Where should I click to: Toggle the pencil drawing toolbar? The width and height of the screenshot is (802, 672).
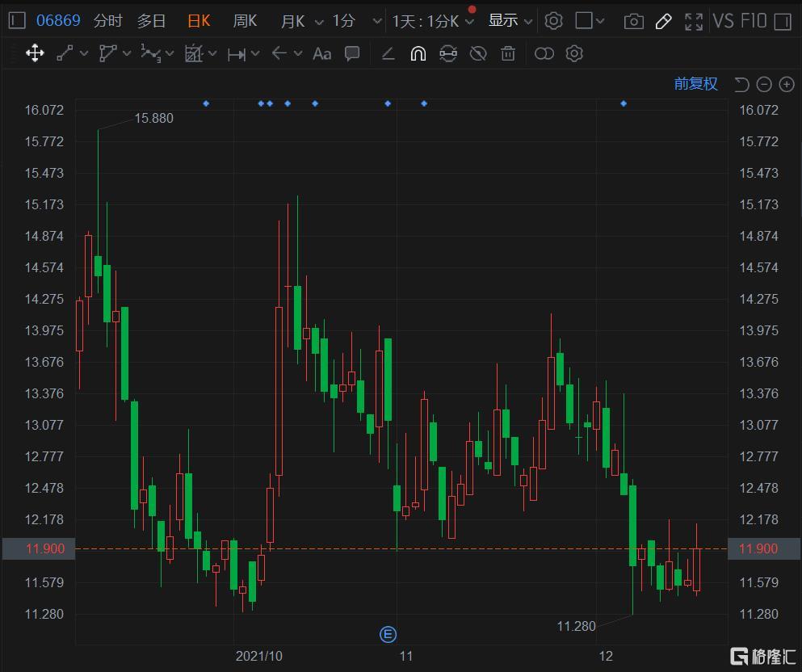point(664,21)
